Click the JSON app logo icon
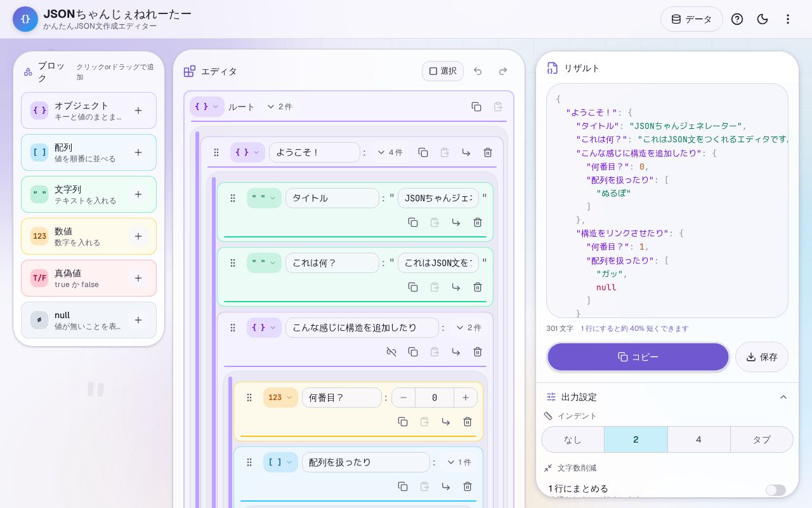 [x=25, y=19]
